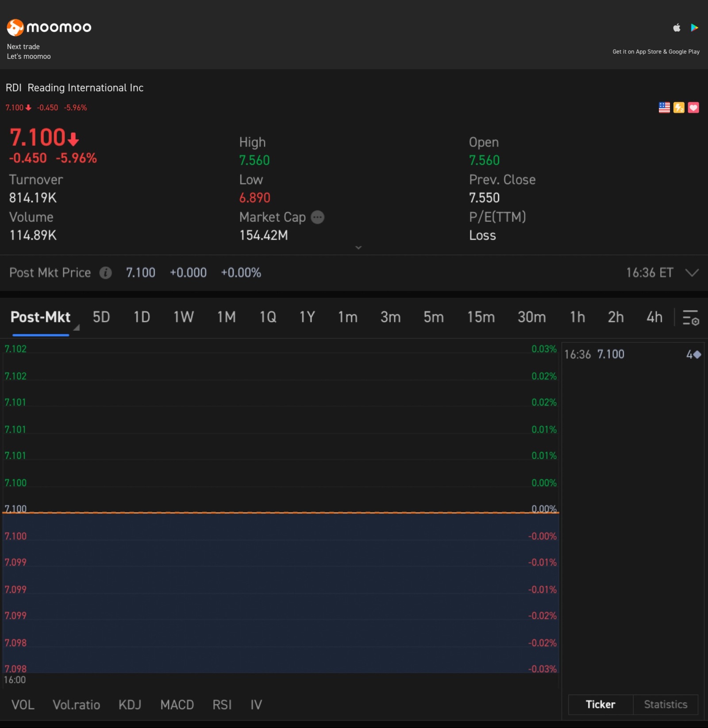Screen dimensions: 708x728
Task: Switch to the 5D chart period
Action: [101, 317]
